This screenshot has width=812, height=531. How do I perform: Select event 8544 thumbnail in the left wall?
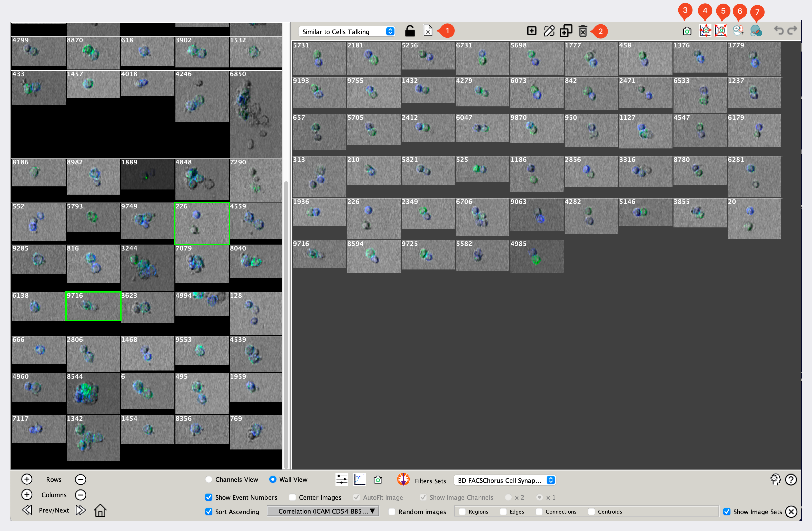(93, 393)
